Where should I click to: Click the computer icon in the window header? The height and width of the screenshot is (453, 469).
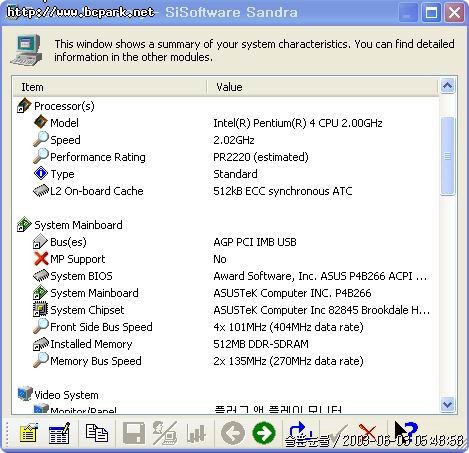click(x=27, y=50)
